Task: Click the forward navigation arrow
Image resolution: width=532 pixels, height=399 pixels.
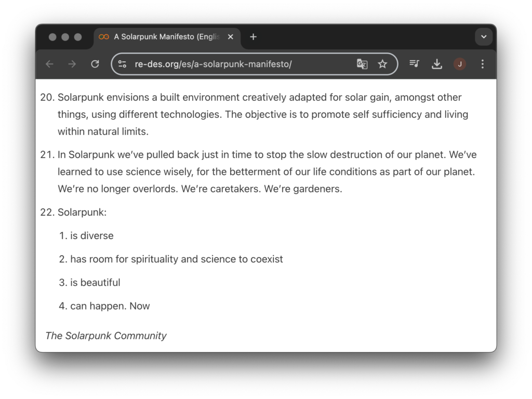Action: [x=72, y=64]
